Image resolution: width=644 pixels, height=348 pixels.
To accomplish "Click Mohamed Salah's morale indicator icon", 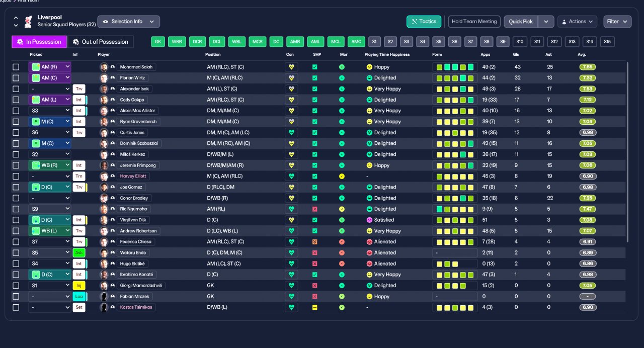I will coord(342,67).
